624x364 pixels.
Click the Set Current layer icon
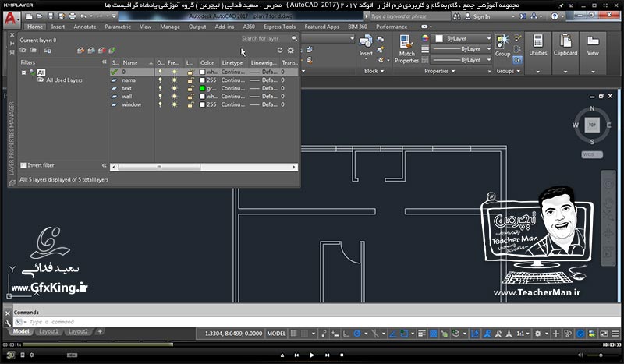coord(112,50)
